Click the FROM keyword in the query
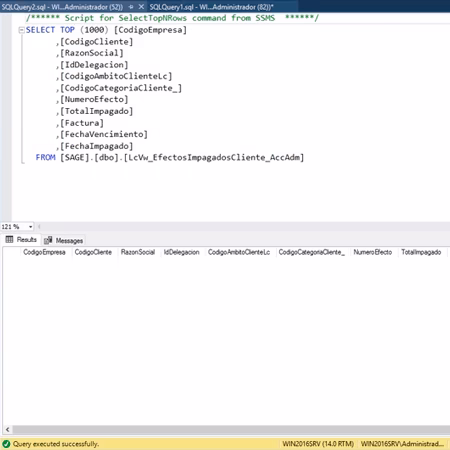The width and height of the screenshot is (450, 450). click(x=46, y=157)
